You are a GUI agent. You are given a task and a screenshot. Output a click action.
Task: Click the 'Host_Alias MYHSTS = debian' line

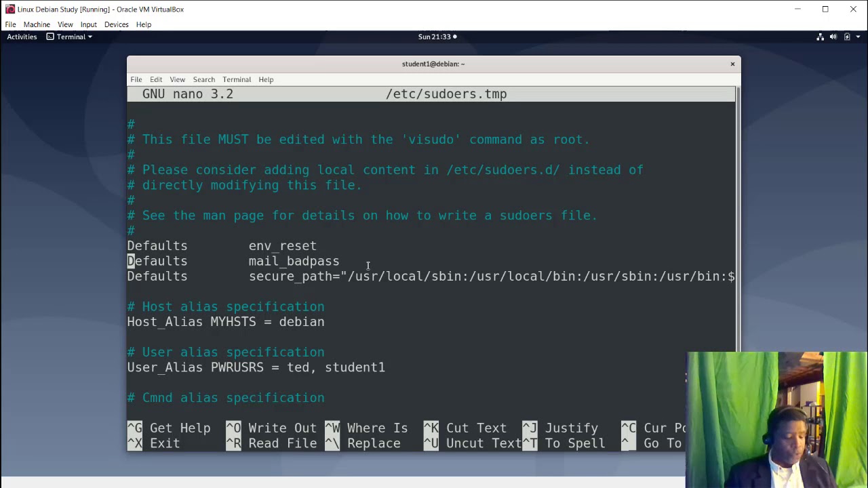tap(226, 322)
